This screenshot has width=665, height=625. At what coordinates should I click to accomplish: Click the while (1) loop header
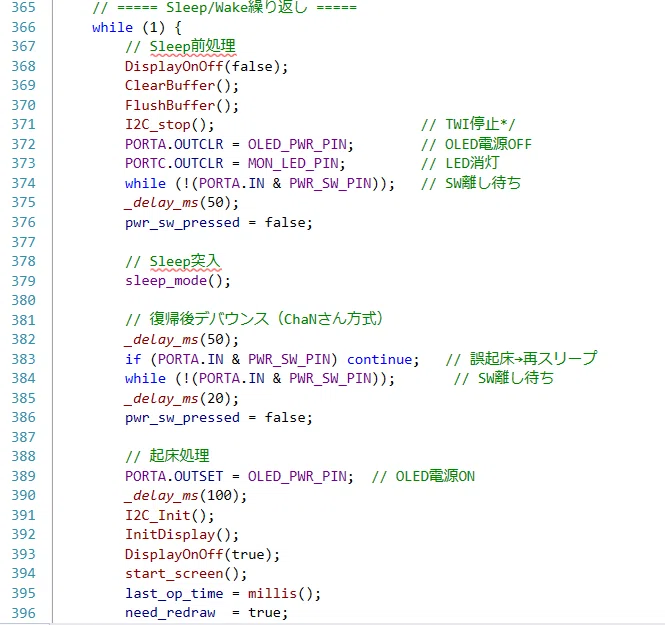point(137,28)
